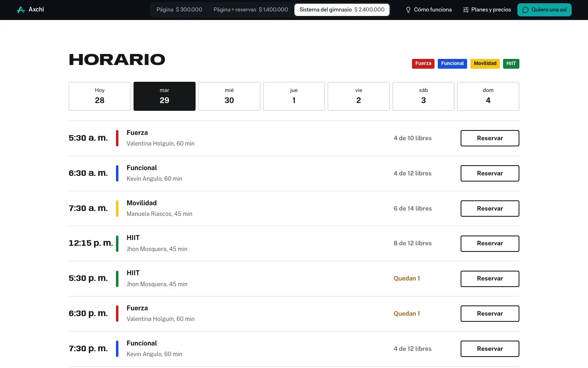Click '8 de 12 libres' availability text
This screenshot has height=368, width=588.
point(412,243)
